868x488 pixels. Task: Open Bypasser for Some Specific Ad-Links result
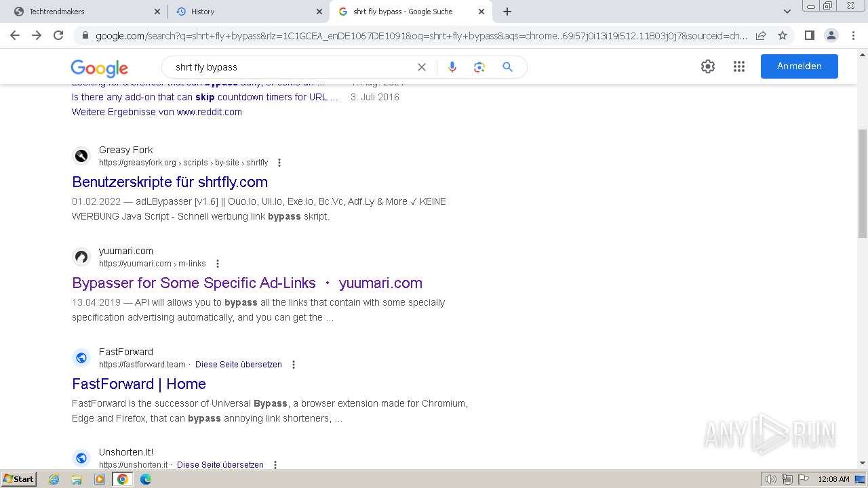point(247,283)
